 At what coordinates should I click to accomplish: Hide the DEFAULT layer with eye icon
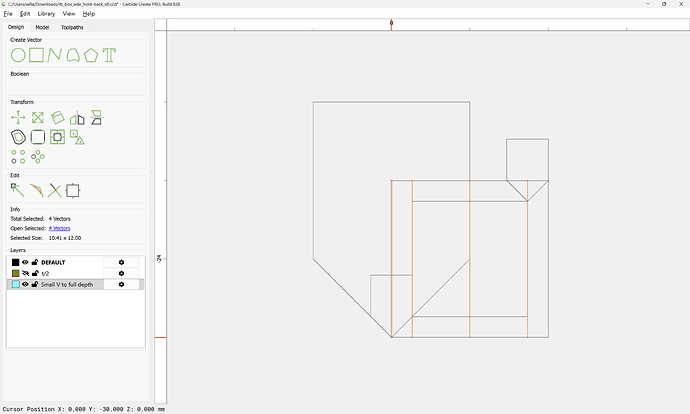(x=25, y=262)
